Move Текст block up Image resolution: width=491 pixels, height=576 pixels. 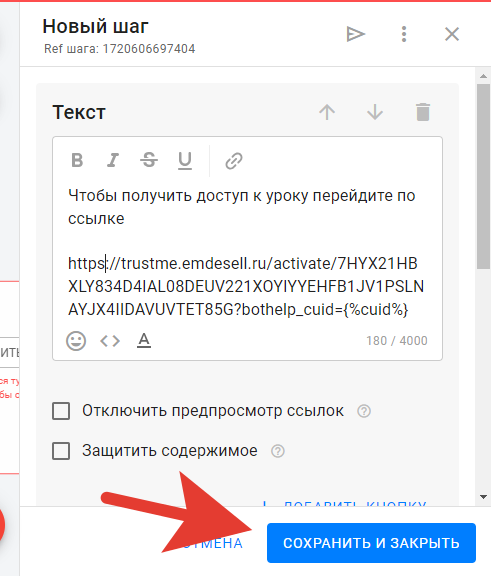(x=327, y=112)
